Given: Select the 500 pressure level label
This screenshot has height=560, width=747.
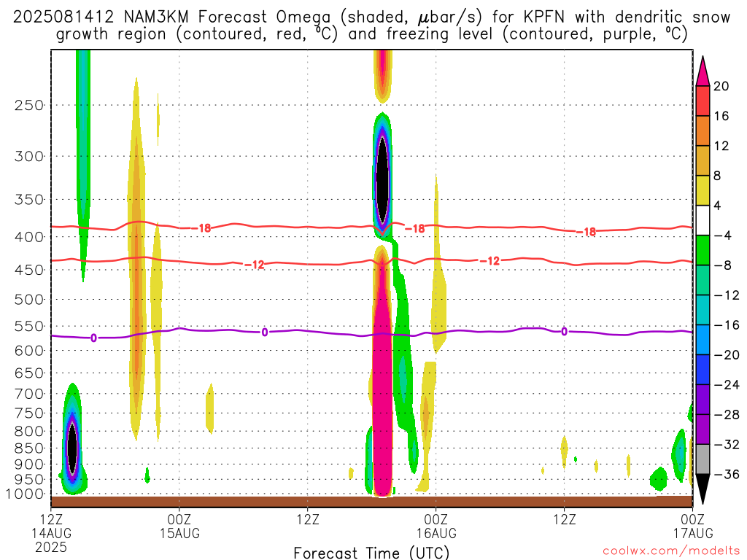Looking at the screenshot, I should click(29, 300).
